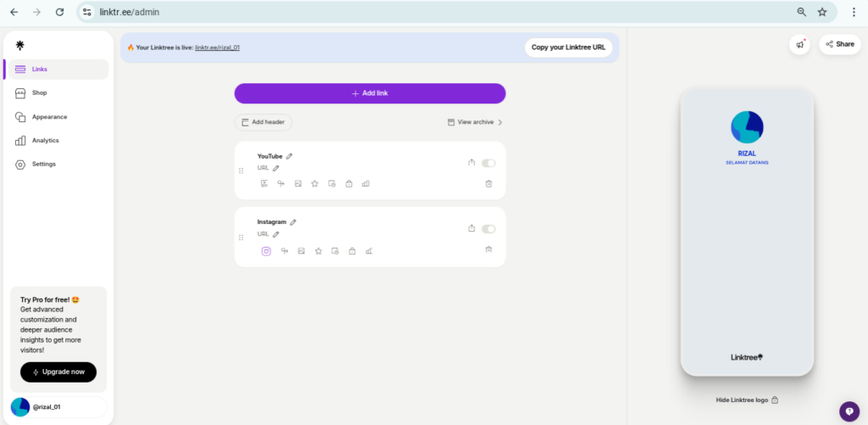Click Hide Linktree logo option
This screenshot has height=425, width=868.
point(747,400)
